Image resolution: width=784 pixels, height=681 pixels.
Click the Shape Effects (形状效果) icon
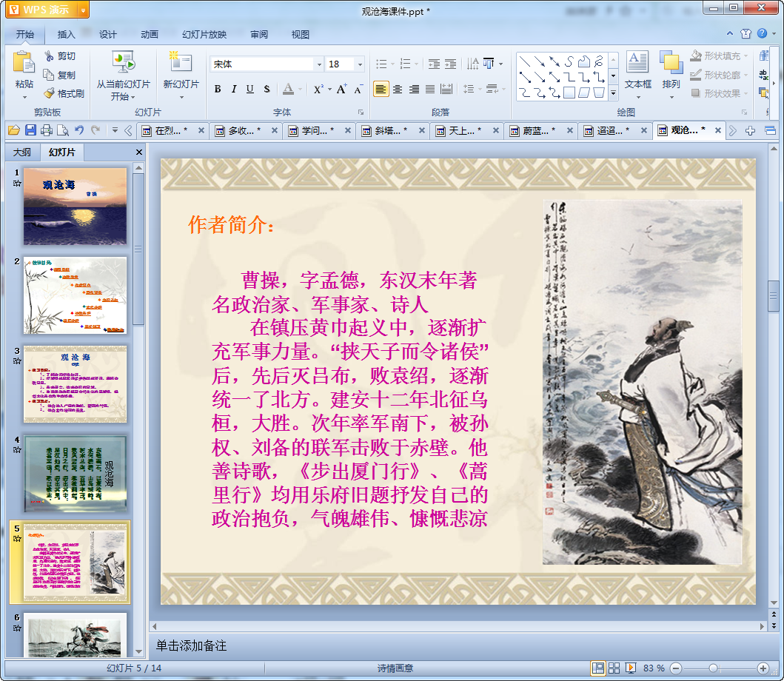695,93
